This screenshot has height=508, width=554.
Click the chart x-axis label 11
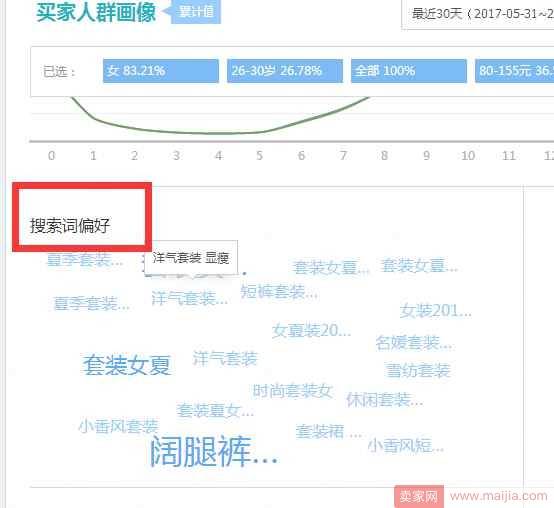[x=509, y=155]
